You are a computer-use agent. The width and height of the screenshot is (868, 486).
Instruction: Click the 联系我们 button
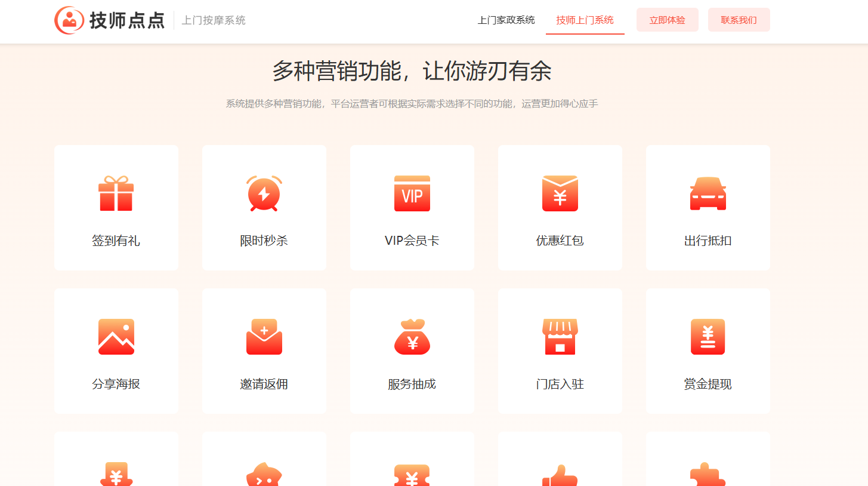(x=739, y=20)
